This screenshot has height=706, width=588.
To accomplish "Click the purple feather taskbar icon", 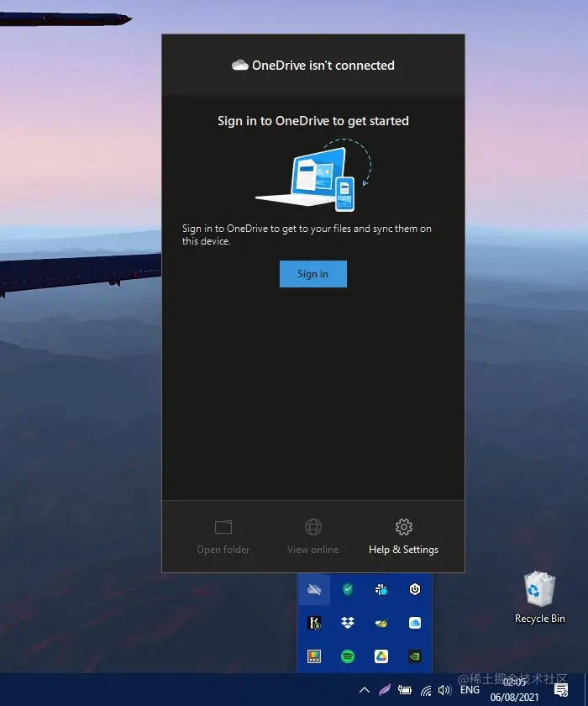I will 385,690.
